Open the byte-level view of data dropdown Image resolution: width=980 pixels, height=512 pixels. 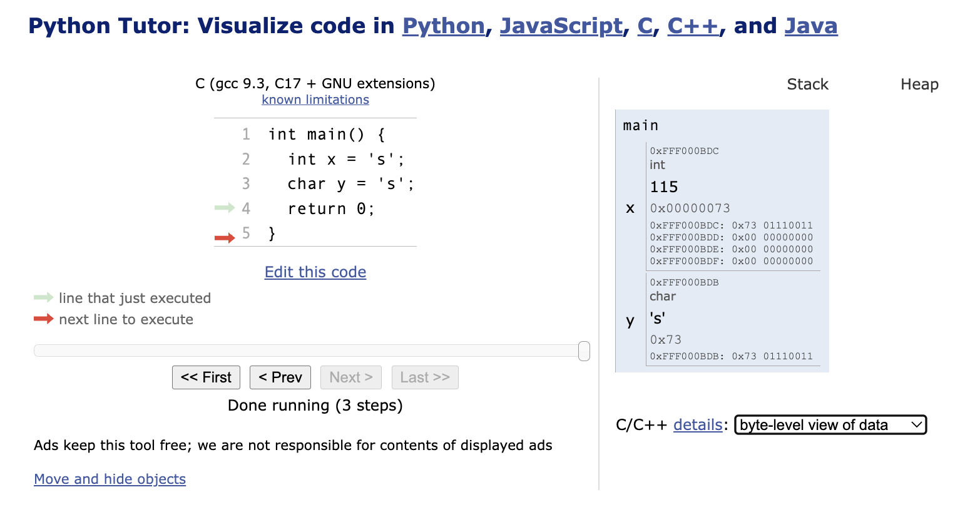pyautogui.click(x=830, y=425)
